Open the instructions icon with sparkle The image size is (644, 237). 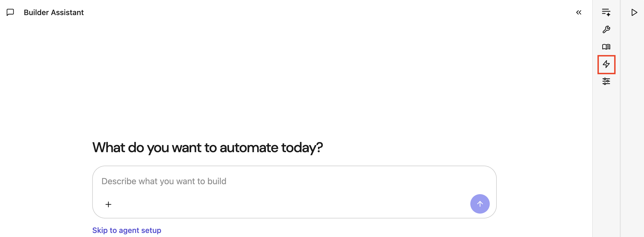pyautogui.click(x=606, y=12)
